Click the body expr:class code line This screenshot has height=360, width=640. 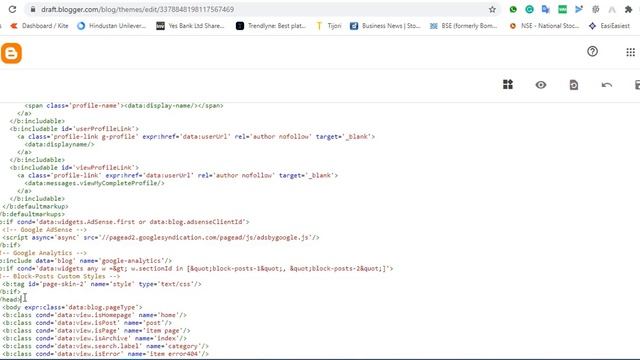[x=72, y=307]
